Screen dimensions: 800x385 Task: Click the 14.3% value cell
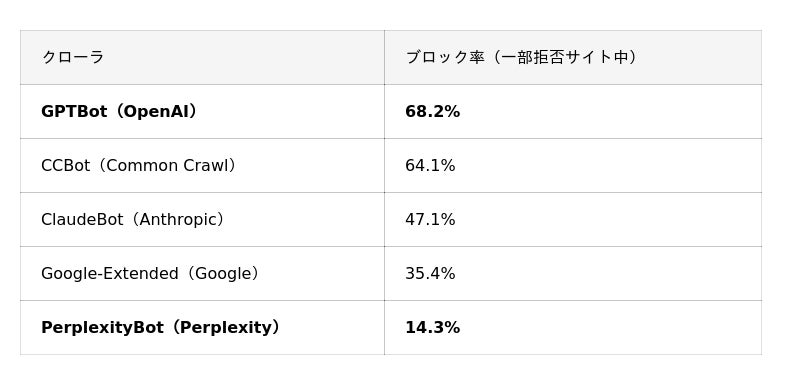pyautogui.click(x=573, y=327)
